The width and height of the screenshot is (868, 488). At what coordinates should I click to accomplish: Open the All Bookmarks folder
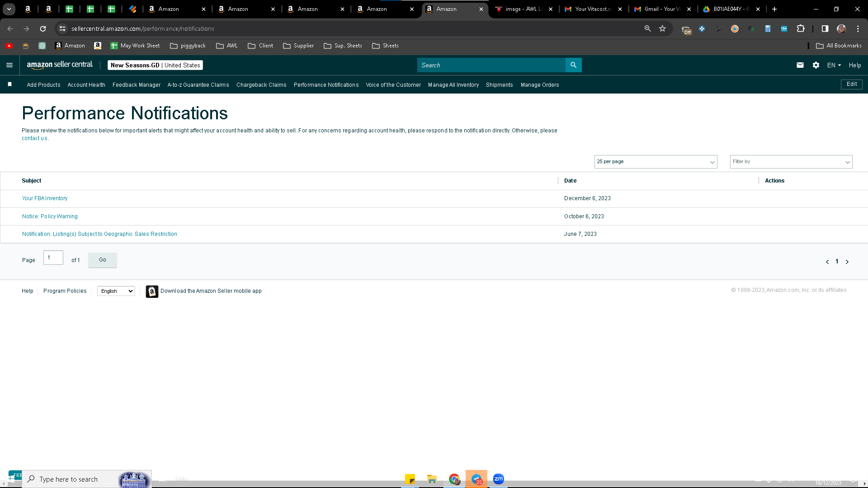[839, 46]
